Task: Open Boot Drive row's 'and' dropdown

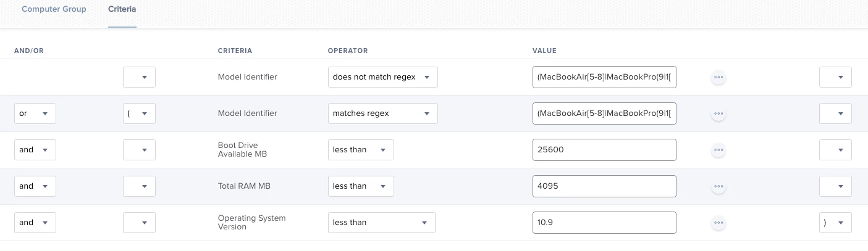Action: click(x=35, y=150)
